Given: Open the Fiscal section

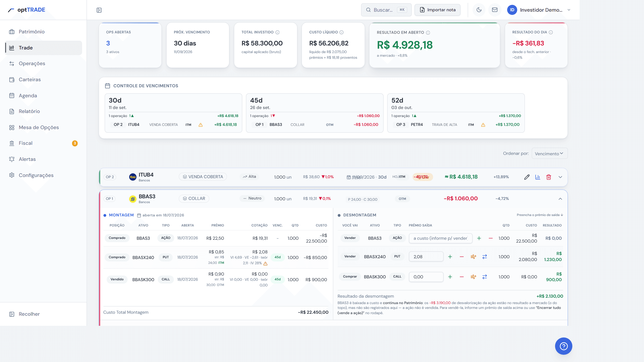Looking at the screenshot, I should pyautogui.click(x=43, y=143).
